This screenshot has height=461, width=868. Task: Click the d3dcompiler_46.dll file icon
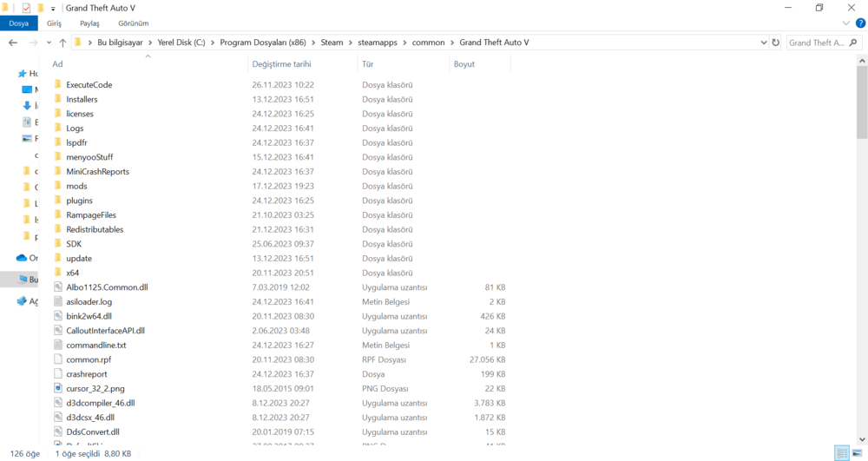(57, 403)
